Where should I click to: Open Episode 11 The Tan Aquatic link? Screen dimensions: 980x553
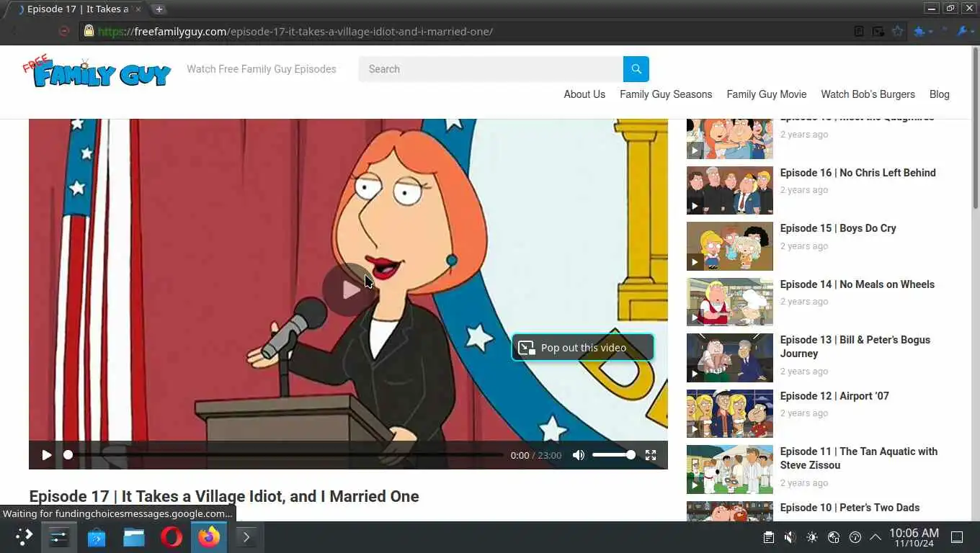click(x=858, y=458)
